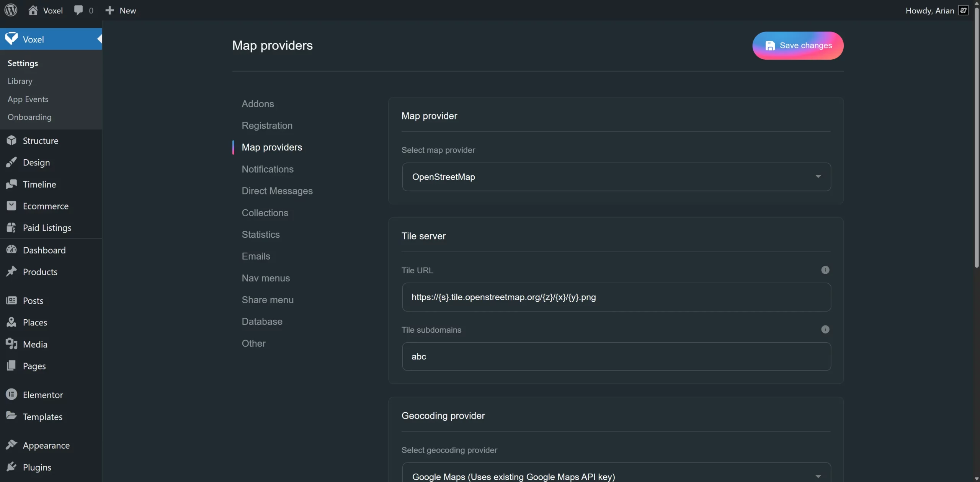This screenshot has height=482, width=980.
Task: Collapse the Voxel menu arrow
Action: click(x=100, y=39)
